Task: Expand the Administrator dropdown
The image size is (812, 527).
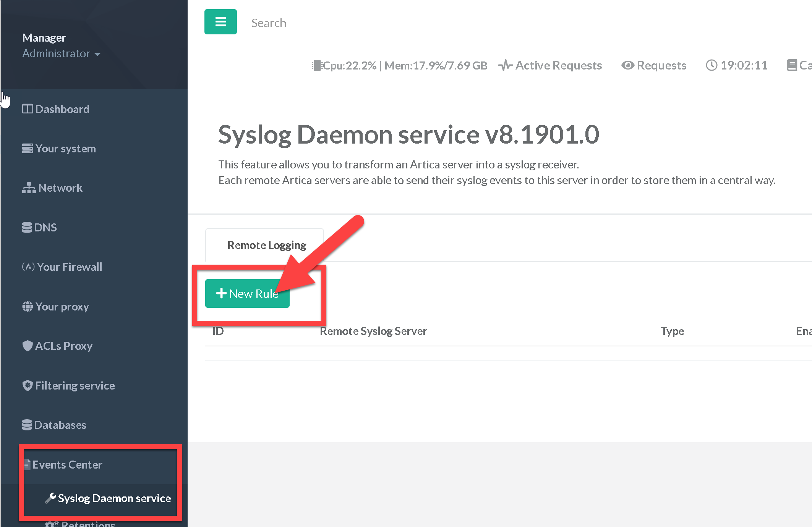Action: [61, 54]
